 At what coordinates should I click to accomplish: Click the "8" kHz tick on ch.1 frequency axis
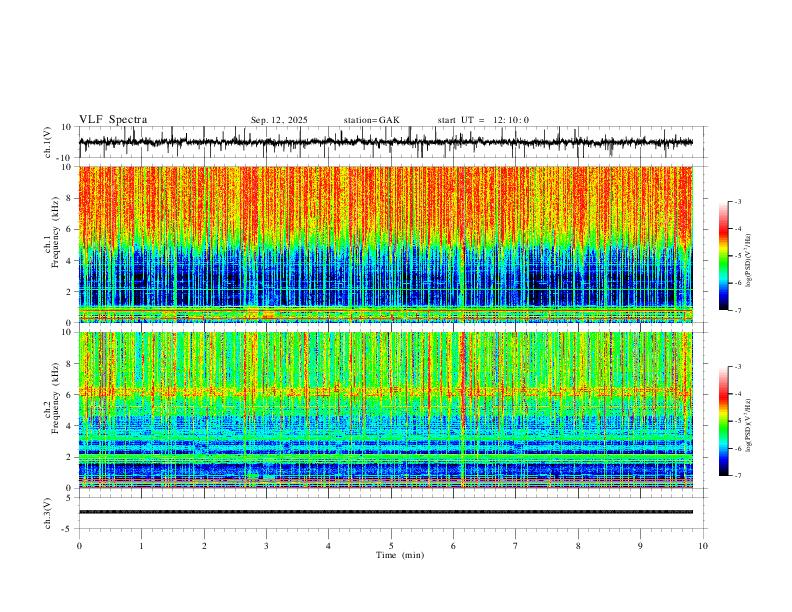pos(69,198)
